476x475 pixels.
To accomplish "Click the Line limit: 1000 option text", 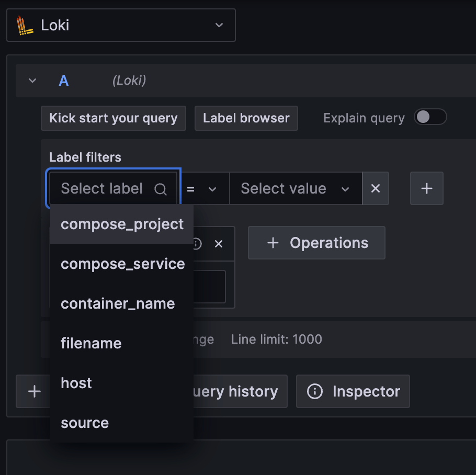I will 276,340.
